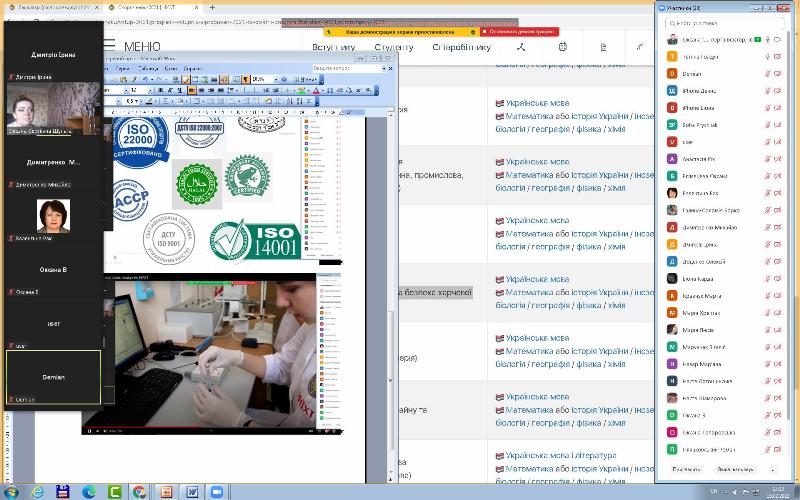Click the document icon in site header

(x=603, y=47)
